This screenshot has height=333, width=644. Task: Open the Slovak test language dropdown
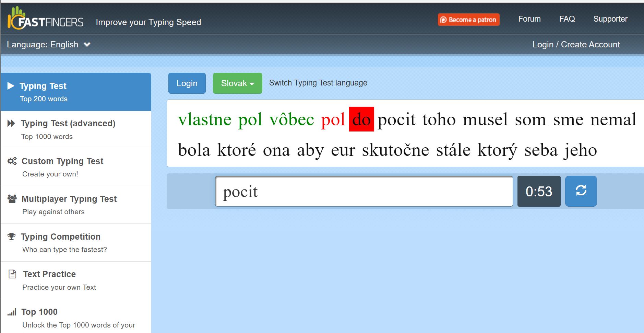(237, 83)
